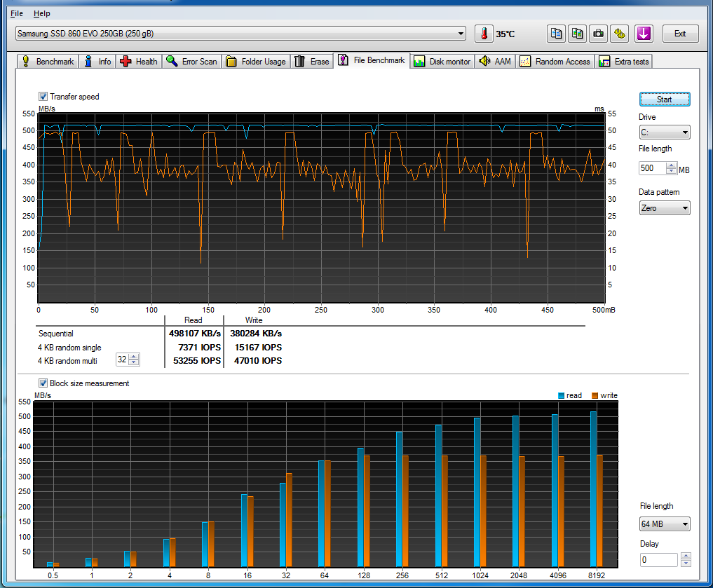The height and width of the screenshot is (588, 713).
Task: Click the blue read legend swatch
Action: (x=561, y=395)
